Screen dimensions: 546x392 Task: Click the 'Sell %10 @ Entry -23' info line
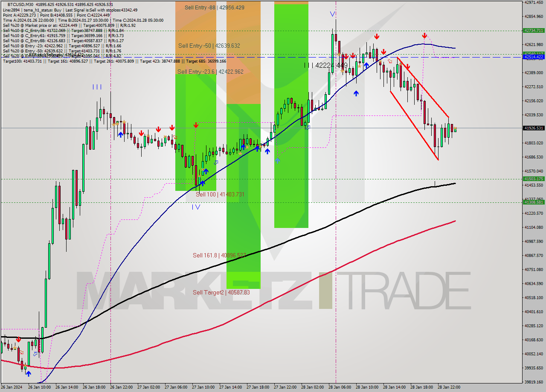click(62, 46)
